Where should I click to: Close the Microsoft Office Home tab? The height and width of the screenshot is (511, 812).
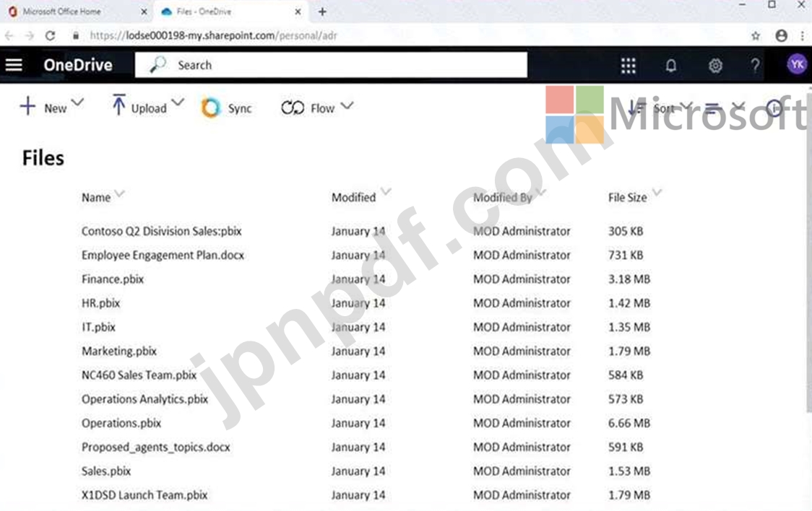click(144, 12)
